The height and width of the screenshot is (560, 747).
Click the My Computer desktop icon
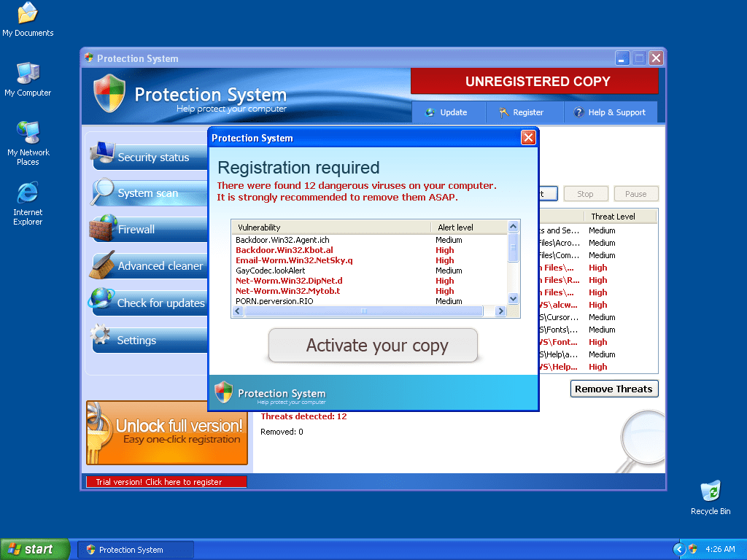pos(28,74)
